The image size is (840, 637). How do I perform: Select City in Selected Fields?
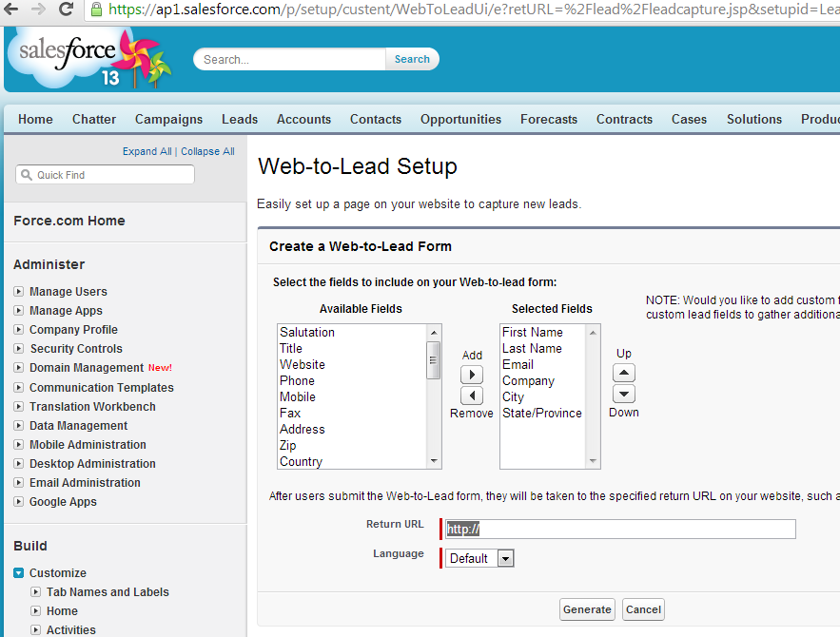[513, 397]
